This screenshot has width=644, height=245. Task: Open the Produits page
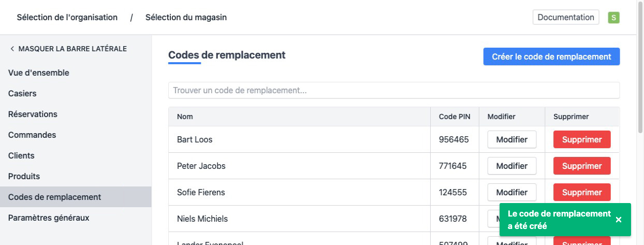coord(24,176)
